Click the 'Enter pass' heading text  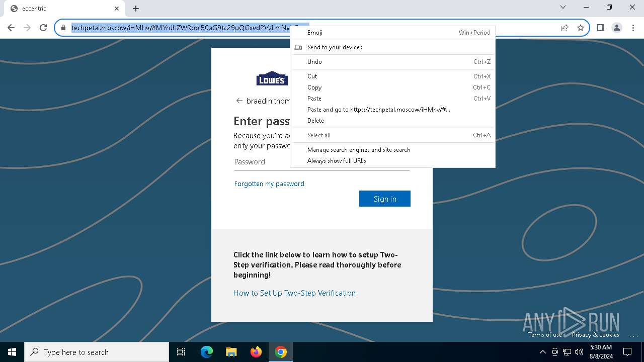point(262,121)
